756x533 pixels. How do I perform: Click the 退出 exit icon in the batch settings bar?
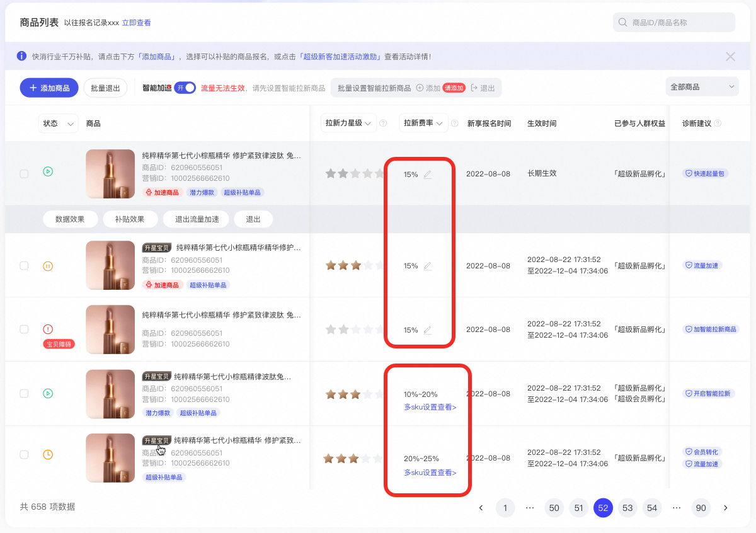click(x=474, y=88)
